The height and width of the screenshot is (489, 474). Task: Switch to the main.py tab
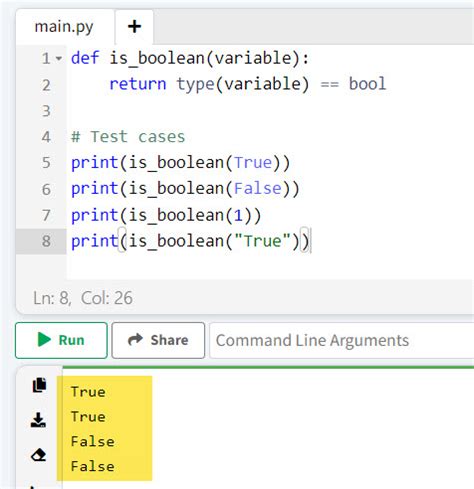pos(64,27)
